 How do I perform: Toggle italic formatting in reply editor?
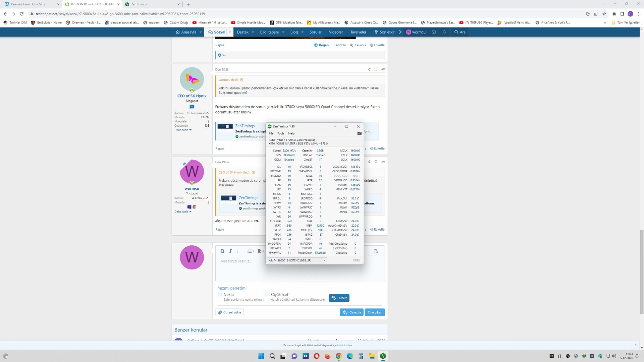tap(230, 251)
